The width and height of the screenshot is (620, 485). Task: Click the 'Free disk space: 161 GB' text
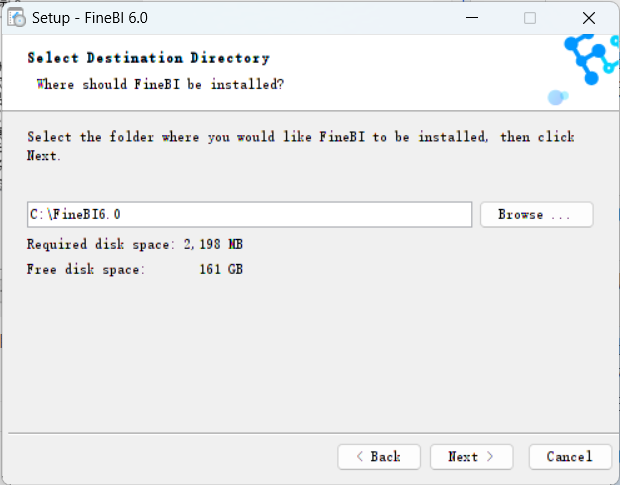pos(135,270)
